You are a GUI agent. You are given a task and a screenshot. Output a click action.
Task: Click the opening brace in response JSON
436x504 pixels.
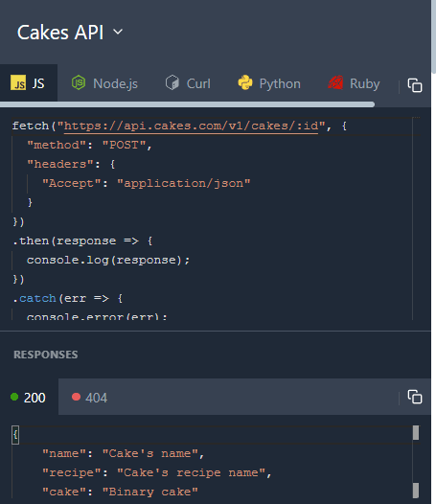click(x=15, y=435)
